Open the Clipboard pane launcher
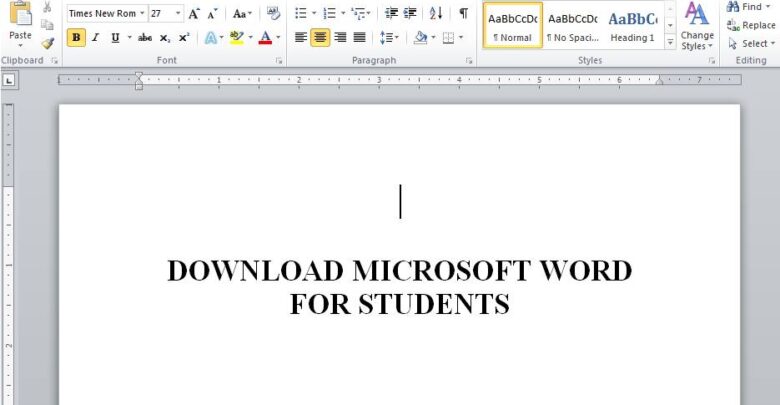780x405 pixels. [54, 61]
